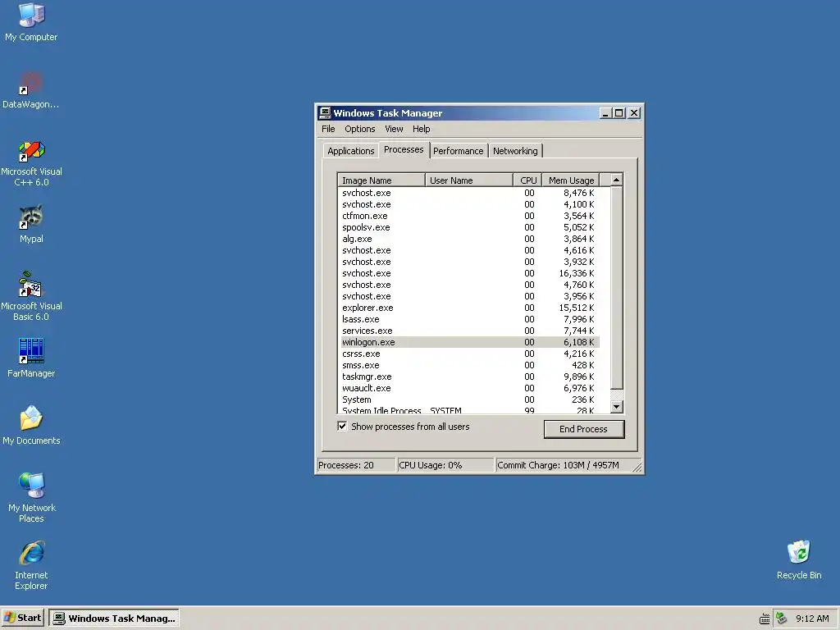Select the services.exe process

click(469, 331)
